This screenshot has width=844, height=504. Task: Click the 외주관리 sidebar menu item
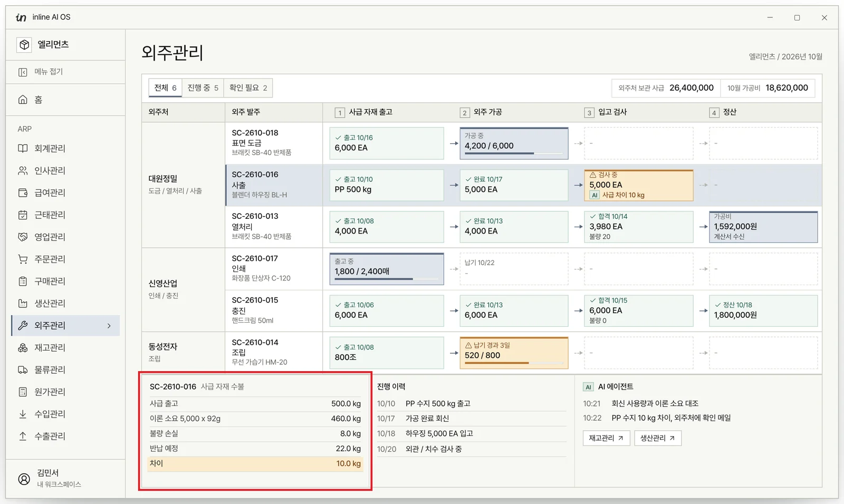point(66,326)
